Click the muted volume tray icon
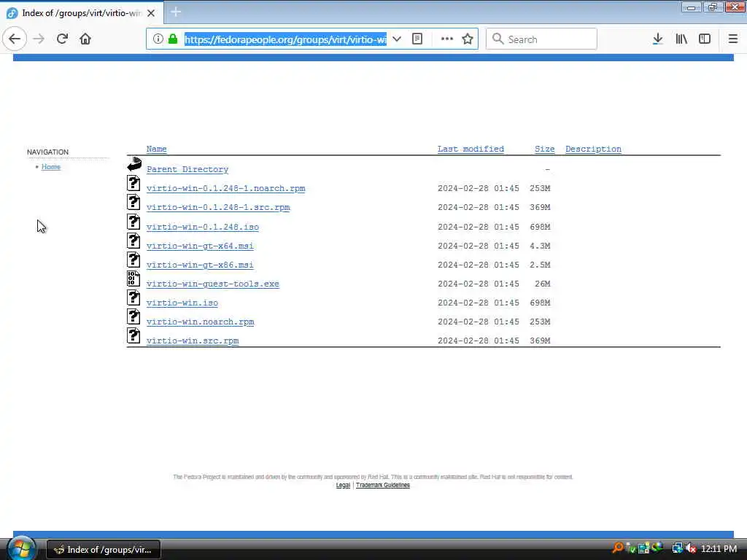This screenshot has height=560, width=747. point(691,548)
